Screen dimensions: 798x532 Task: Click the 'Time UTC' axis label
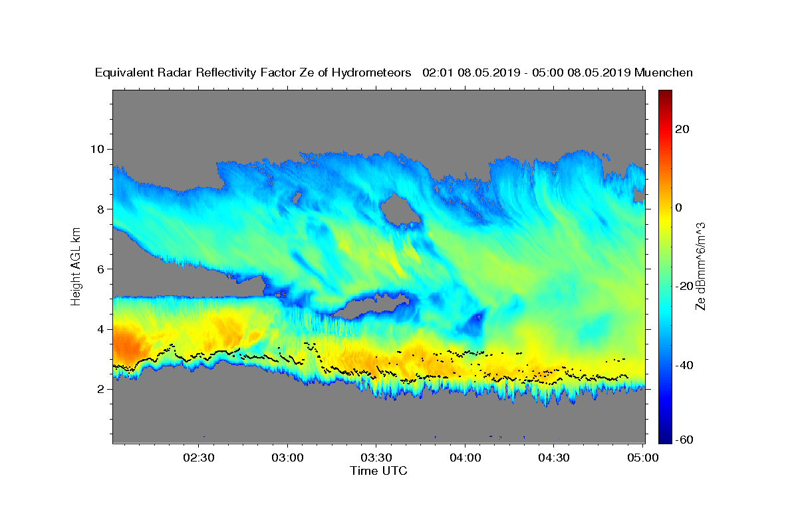coord(378,471)
